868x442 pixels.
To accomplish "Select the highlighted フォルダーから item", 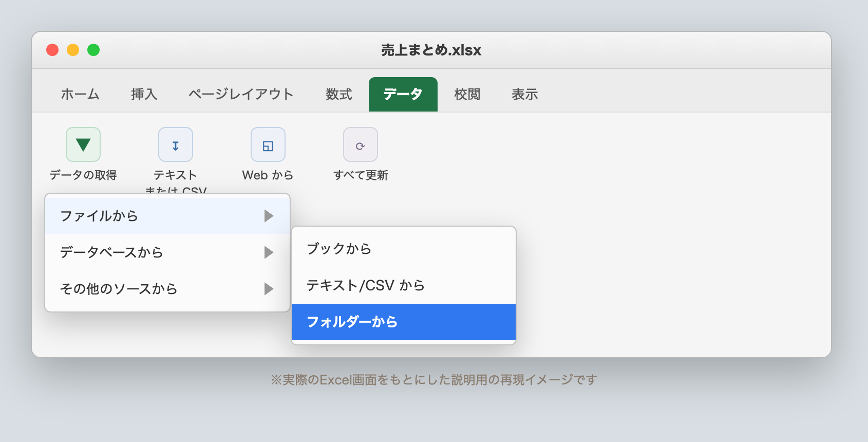I will click(x=404, y=322).
